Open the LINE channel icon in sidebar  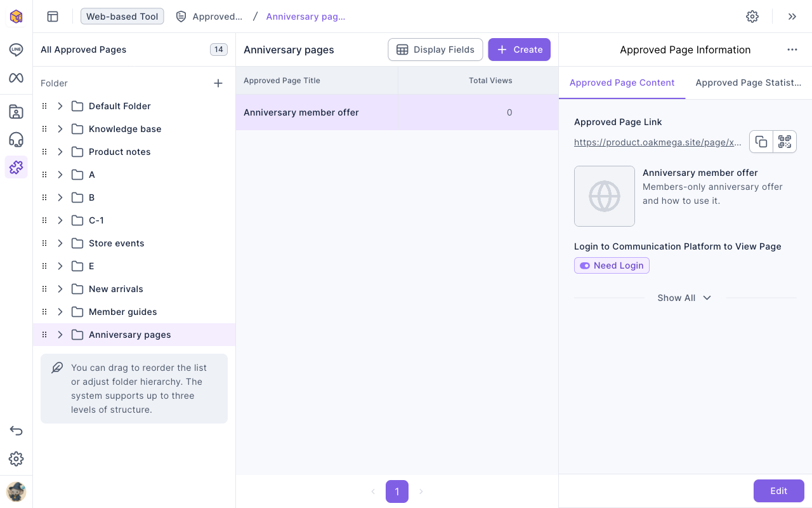point(16,50)
